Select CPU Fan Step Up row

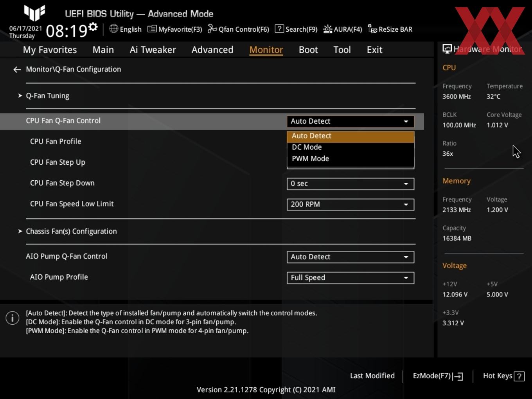(58, 162)
